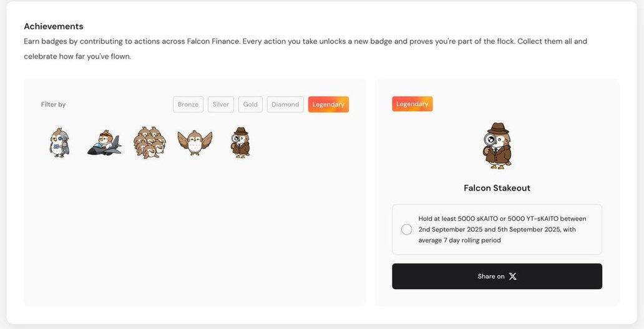The image size is (644, 329).
Task: Click the X logo on share button
Action: [x=512, y=277]
